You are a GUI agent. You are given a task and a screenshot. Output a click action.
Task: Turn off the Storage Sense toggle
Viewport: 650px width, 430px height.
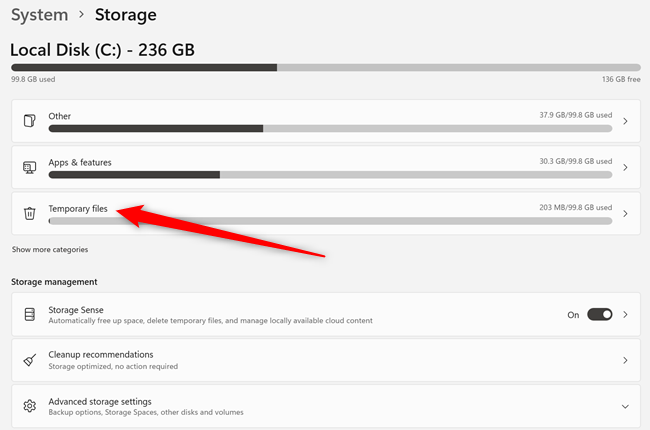tap(599, 314)
